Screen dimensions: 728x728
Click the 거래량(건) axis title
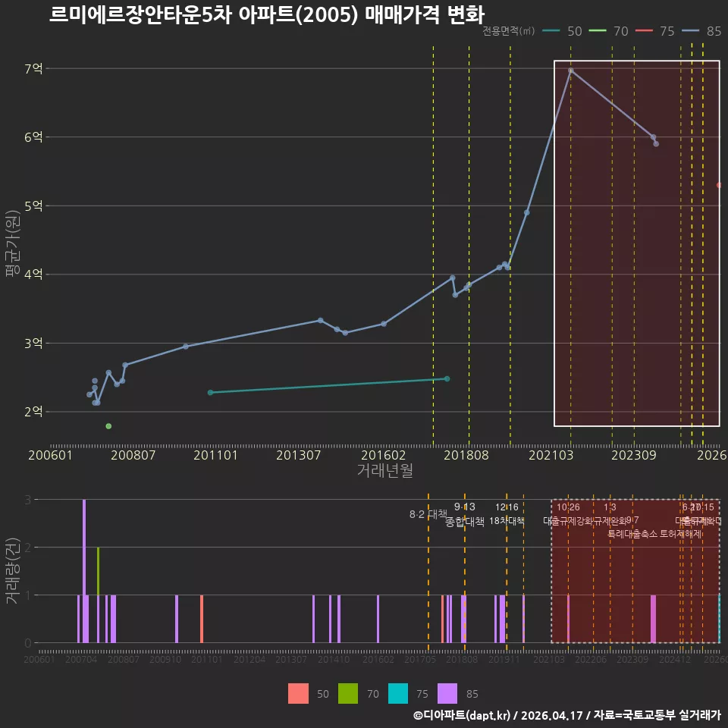pyautogui.click(x=11, y=571)
